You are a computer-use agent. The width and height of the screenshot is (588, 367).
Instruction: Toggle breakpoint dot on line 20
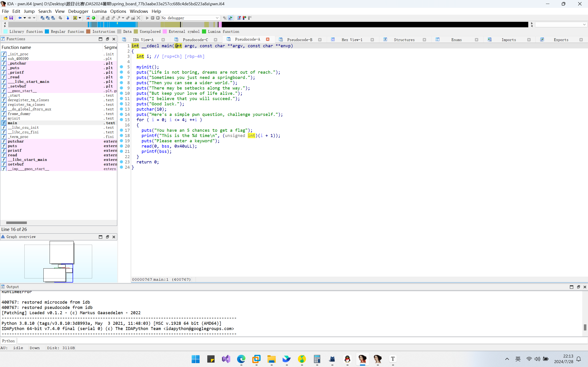(x=122, y=146)
